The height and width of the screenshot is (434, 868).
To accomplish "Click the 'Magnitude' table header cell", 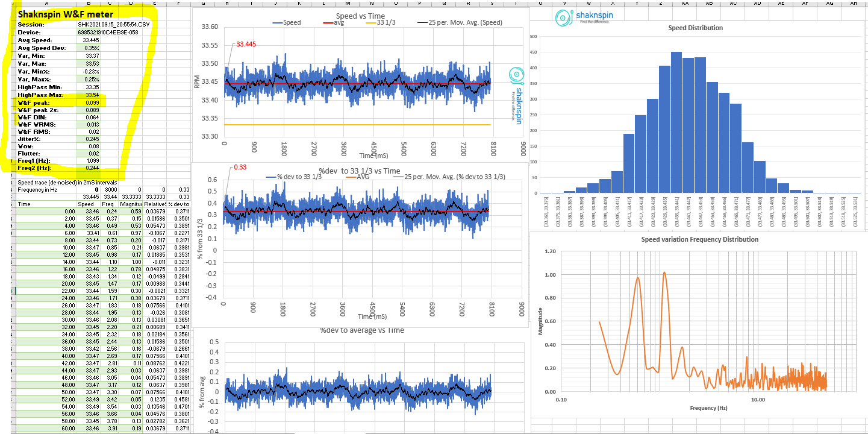I will click(131, 204).
